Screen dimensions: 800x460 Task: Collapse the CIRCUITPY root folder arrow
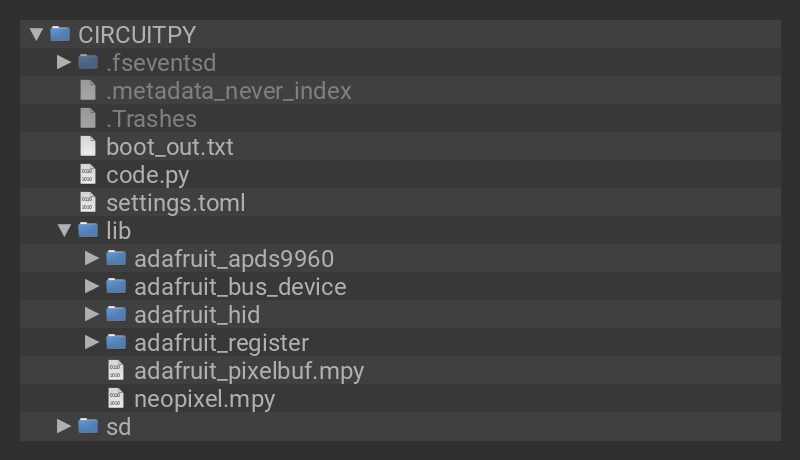pos(37,34)
